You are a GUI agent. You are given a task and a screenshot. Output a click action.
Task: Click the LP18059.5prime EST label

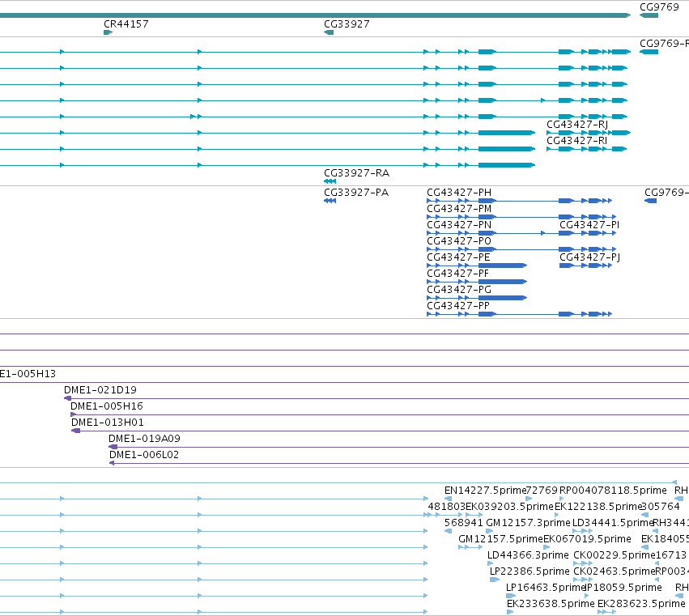point(624,588)
